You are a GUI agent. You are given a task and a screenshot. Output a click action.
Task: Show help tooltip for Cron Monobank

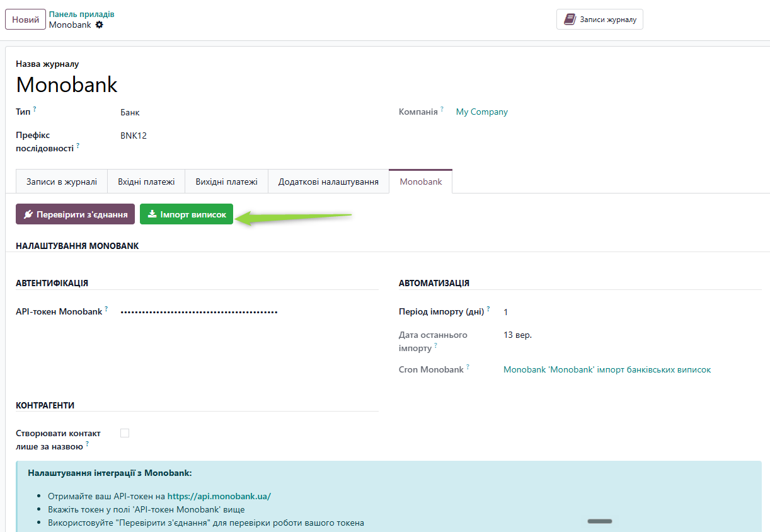[468, 367]
